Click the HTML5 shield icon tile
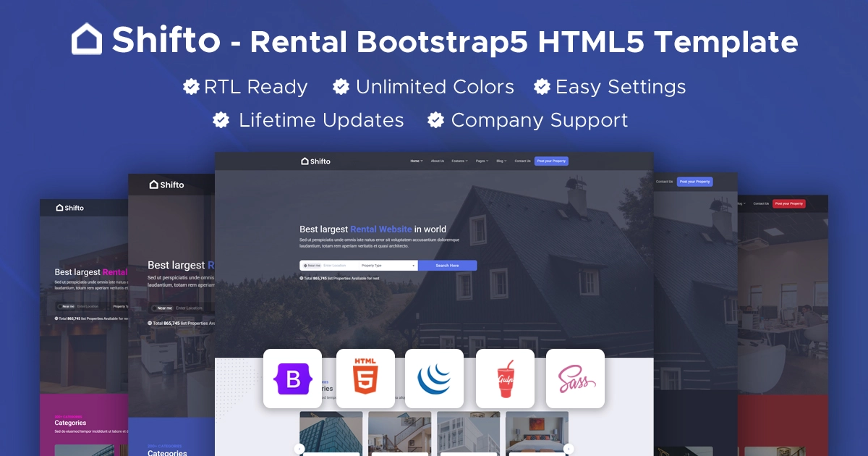Image resolution: width=868 pixels, height=456 pixels. pyautogui.click(x=365, y=379)
